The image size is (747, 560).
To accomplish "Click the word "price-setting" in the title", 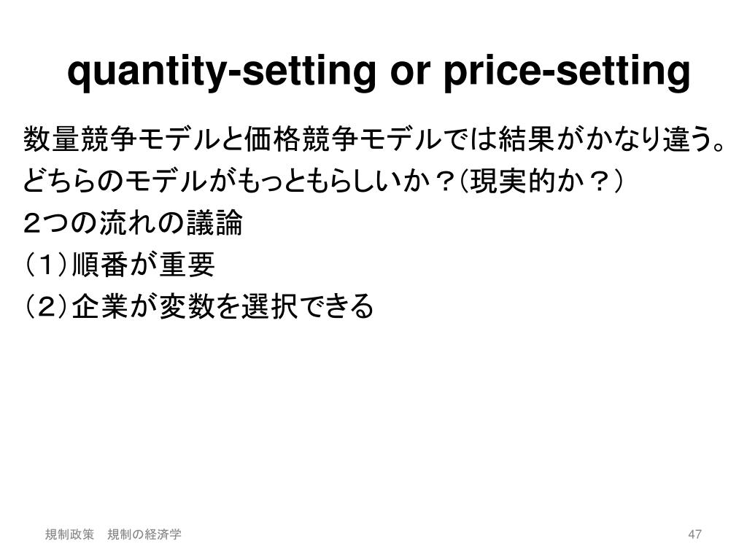I will (x=567, y=72).
